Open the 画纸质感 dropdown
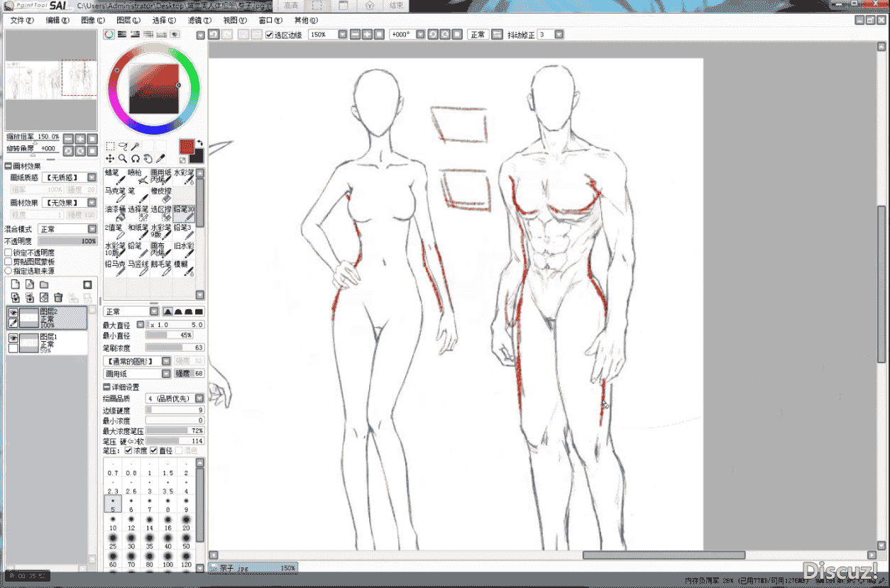 69,177
